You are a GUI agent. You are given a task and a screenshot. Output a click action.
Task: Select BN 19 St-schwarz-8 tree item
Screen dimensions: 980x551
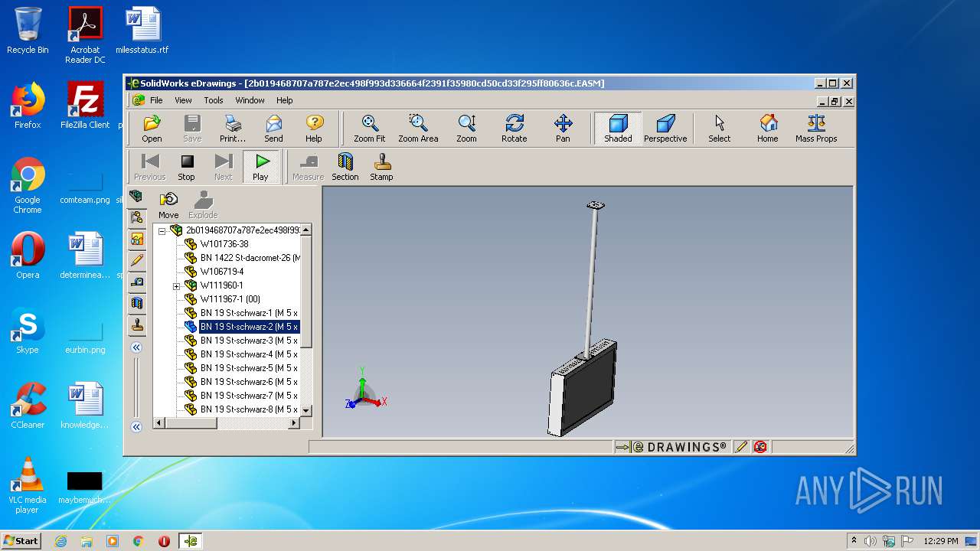pyautogui.click(x=249, y=409)
